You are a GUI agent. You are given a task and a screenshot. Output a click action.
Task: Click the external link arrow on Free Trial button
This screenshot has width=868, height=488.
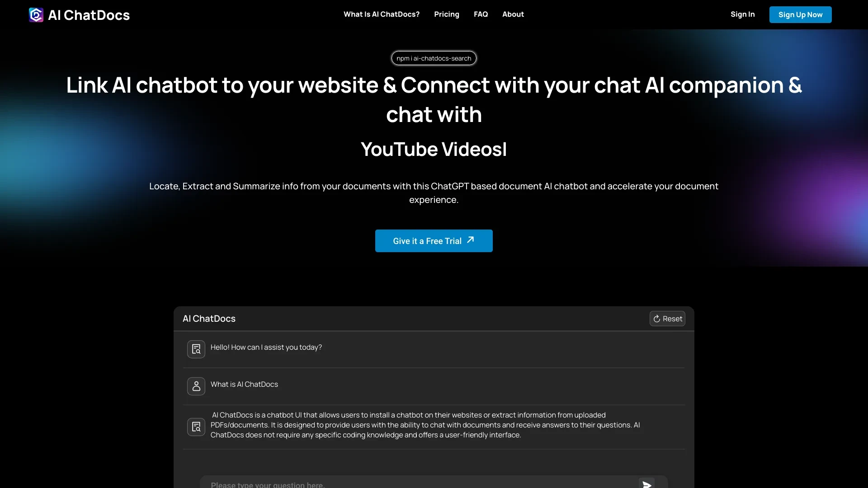point(470,241)
